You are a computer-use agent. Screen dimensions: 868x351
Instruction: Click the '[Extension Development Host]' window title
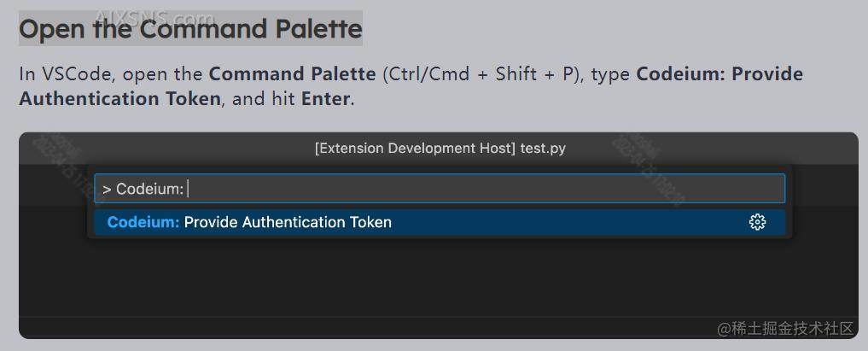pyautogui.click(x=415, y=148)
